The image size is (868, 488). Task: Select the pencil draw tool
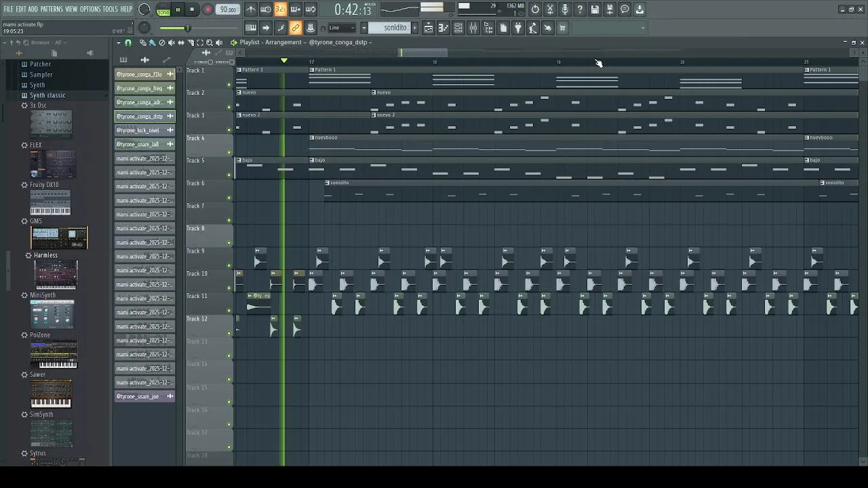pos(143,43)
